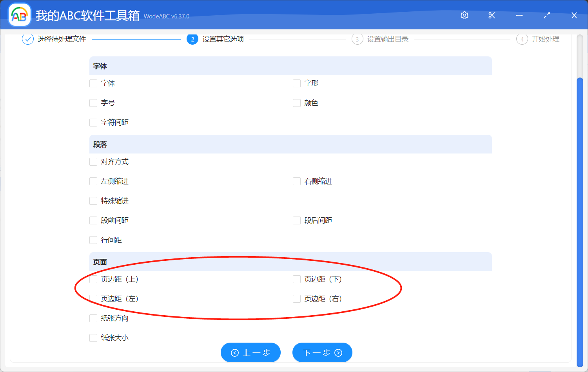This screenshot has height=372, width=588.
Task: Enable the 对齐方式 option
Action: pyautogui.click(x=93, y=161)
